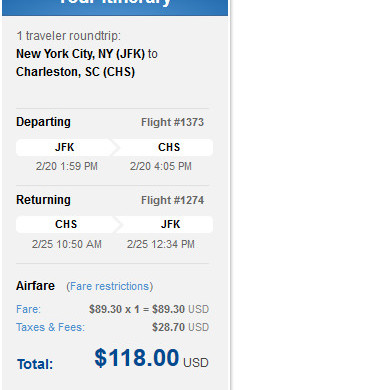Click Flight #1274 label

coord(172,200)
